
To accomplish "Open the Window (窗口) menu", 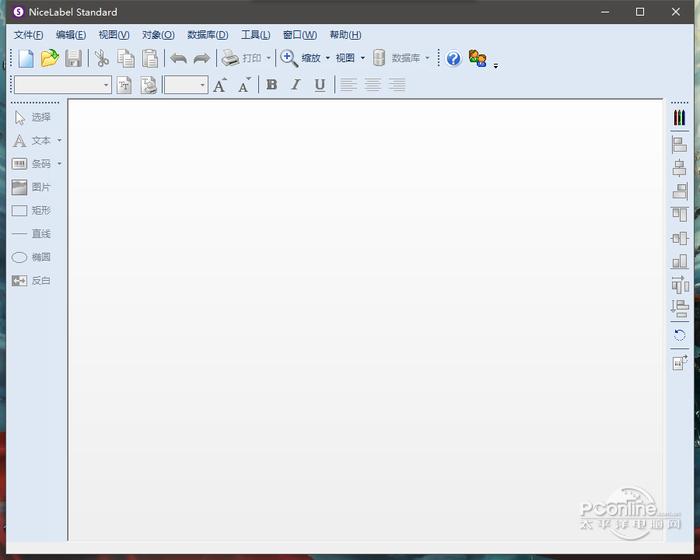I will [x=300, y=35].
